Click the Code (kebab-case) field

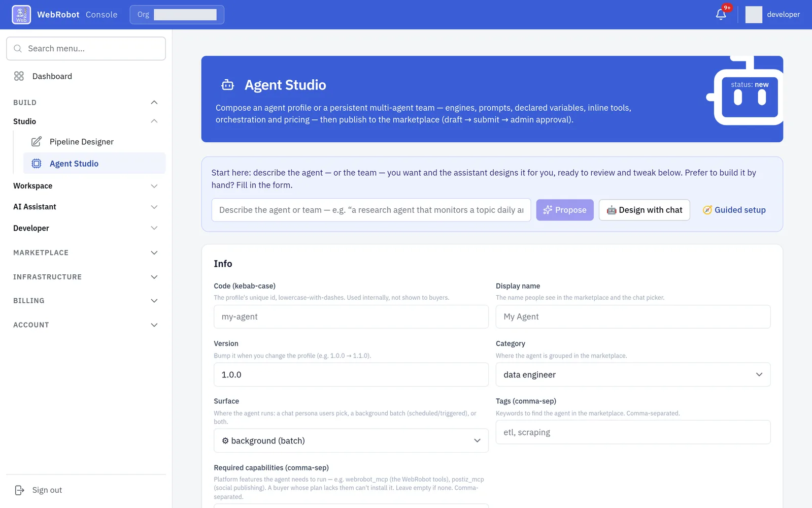(351, 316)
